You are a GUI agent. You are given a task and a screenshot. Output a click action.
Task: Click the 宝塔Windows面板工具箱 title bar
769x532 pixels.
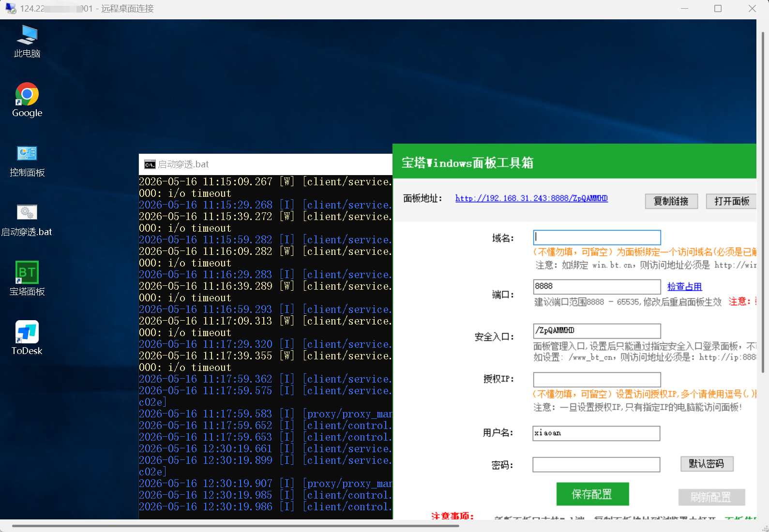(574, 162)
